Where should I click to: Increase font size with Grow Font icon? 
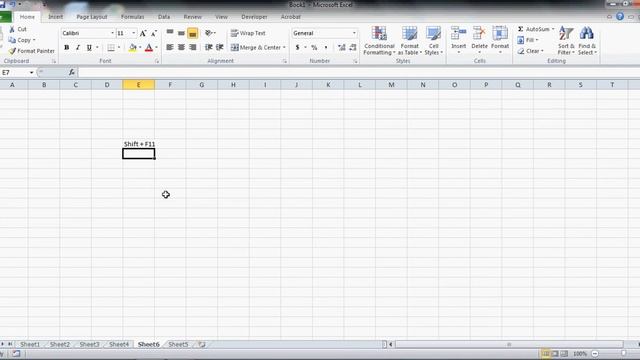coord(143,33)
